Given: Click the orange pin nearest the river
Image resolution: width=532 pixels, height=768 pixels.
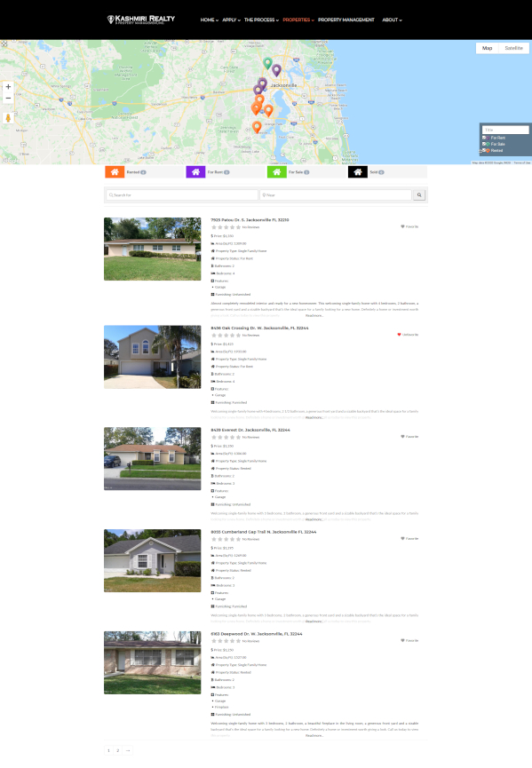Looking at the screenshot, I should click(x=268, y=110).
